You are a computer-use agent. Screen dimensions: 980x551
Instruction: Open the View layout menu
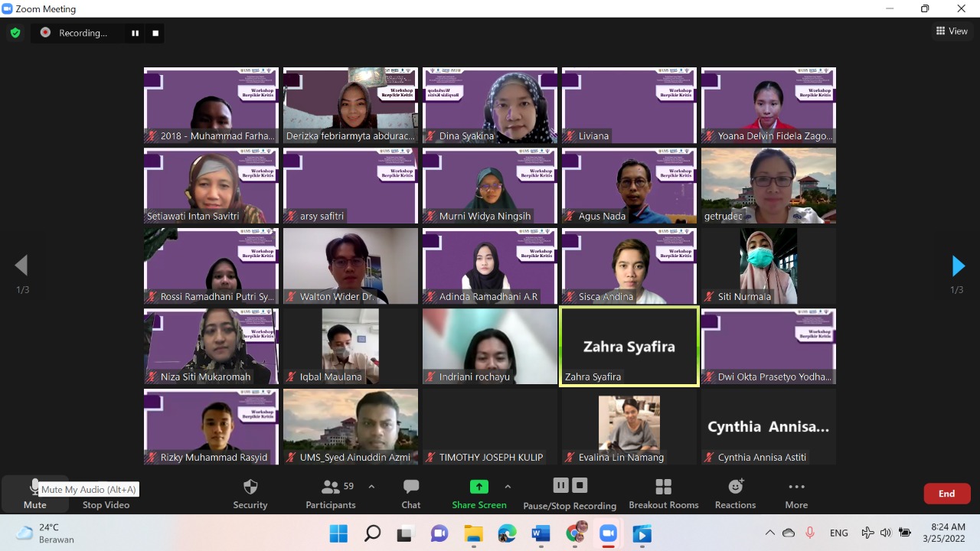pos(952,31)
